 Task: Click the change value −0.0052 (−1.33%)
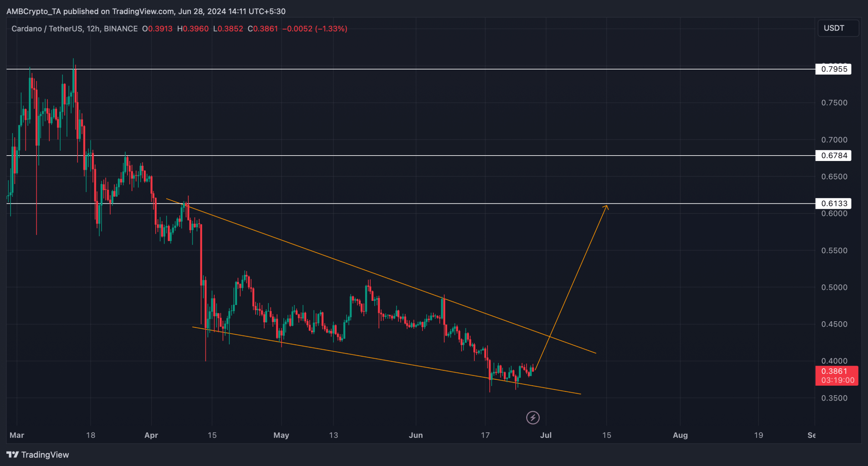pyautogui.click(x=315, y=29)
